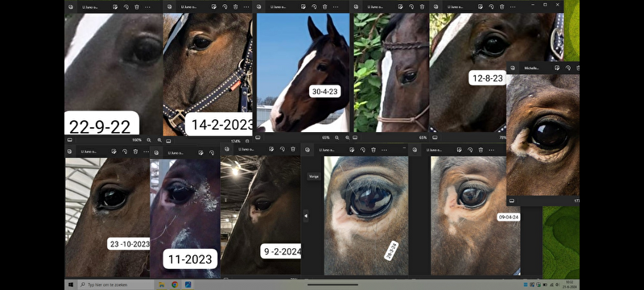Rotate photo in the green leaves horse window
This screenshot has width=644, height=290.
[x=411, y=7]
